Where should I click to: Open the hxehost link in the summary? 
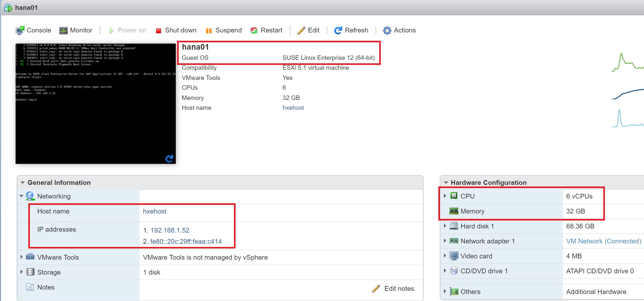293,108
